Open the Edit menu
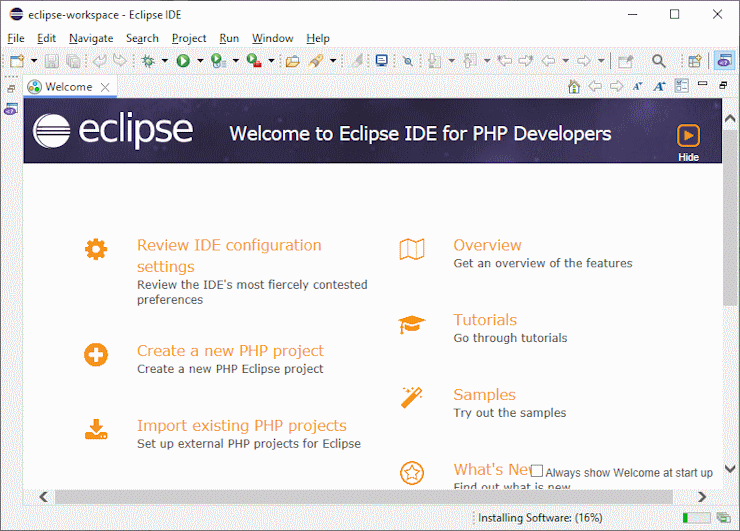This screenshot has width=740, height=531. (46, 38)
